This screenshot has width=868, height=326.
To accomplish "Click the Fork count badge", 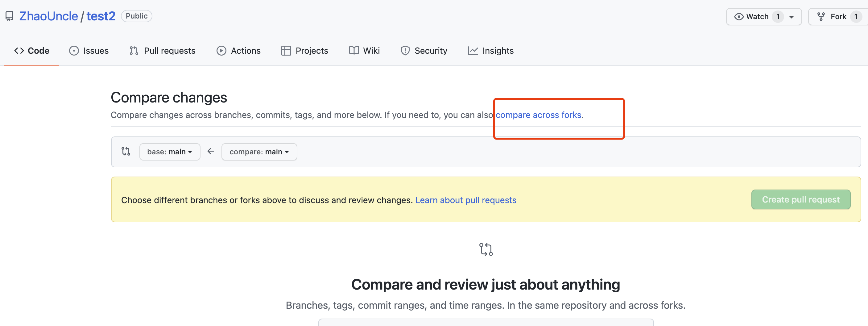I will (856, 17).
